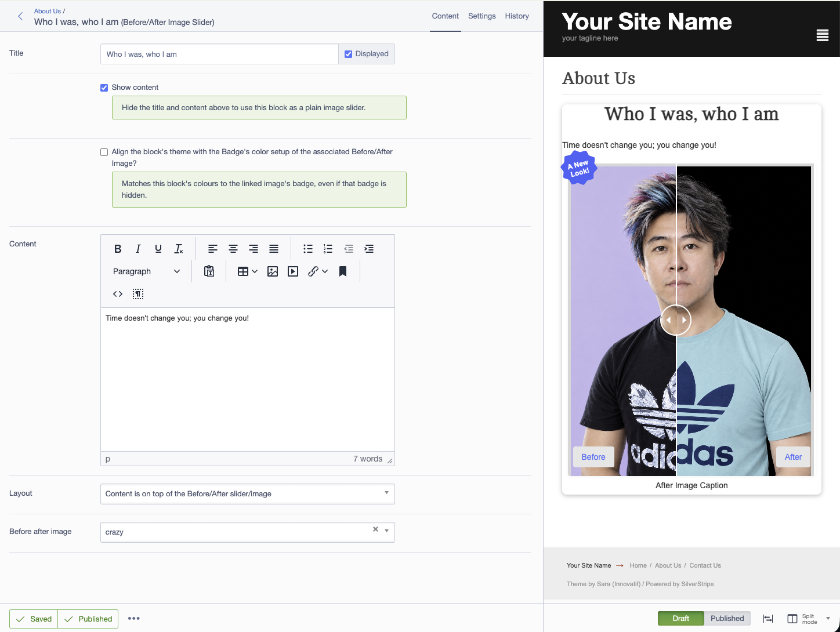
Task: Click into the Title input field
Action: [219, 54]
